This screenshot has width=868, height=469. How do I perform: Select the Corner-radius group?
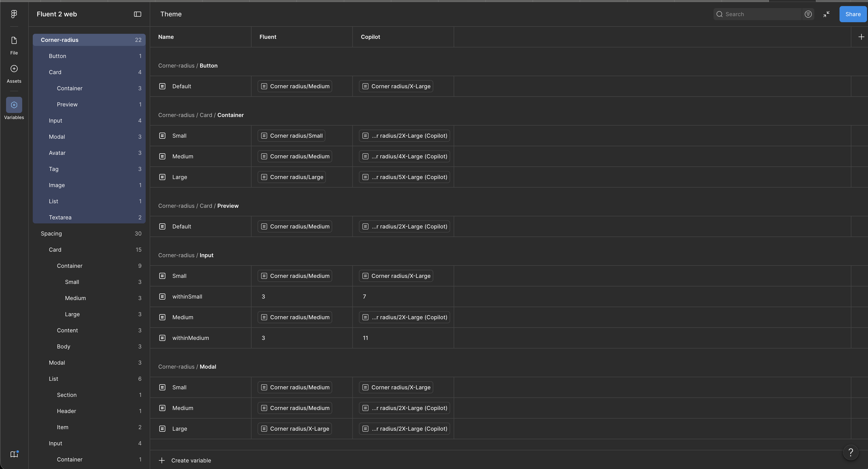click(89, 40)
